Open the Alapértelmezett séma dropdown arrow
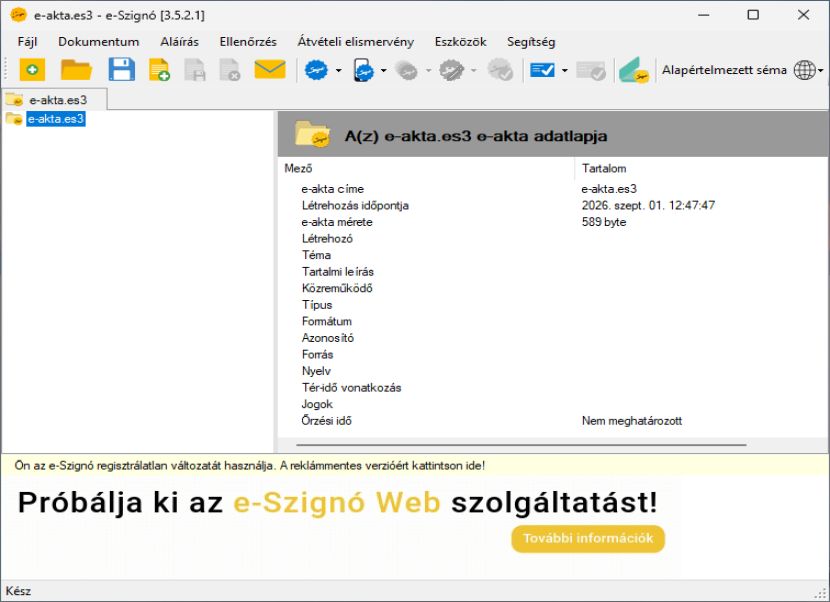Image resolution: width=830 pixels, height=602 pixels. pyautogui.click(x=820, y=70)
